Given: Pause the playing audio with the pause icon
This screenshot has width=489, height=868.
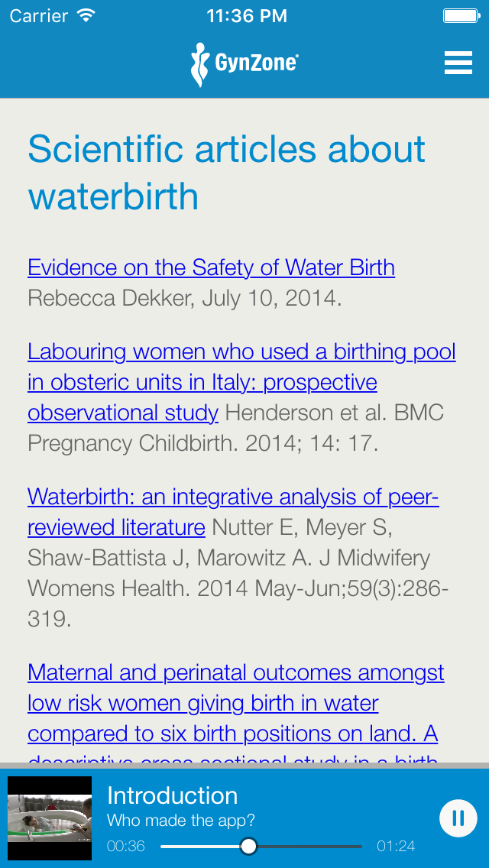Looking at the screenshot, I should (x=458, y=818).
